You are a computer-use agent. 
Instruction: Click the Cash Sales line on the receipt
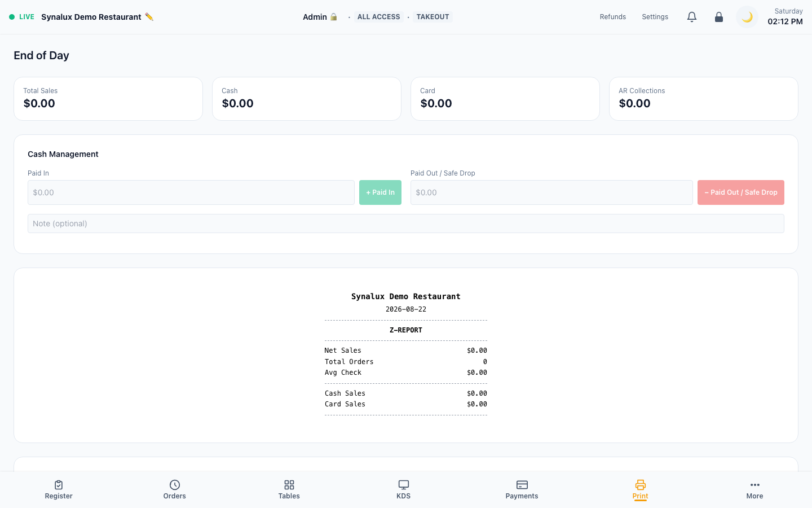(406, 393)
